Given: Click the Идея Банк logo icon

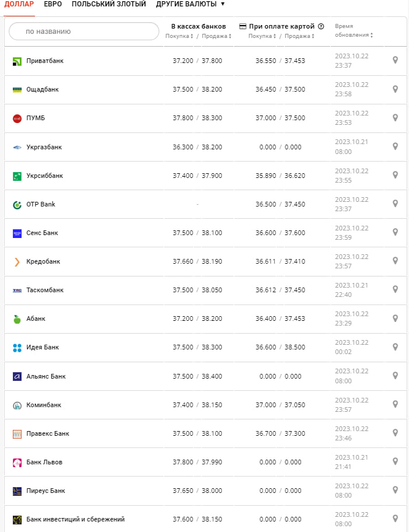Looking at the screenshot, I should [x=17, y=348].
